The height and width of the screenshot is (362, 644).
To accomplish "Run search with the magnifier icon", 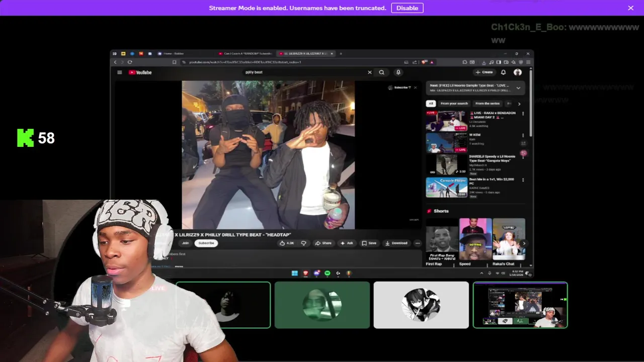I will (x=381, y=72).
